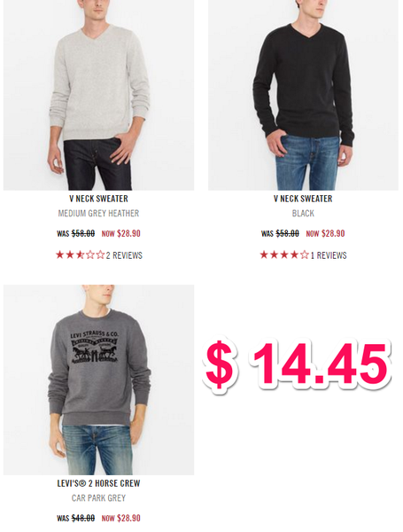Open the black V neck sweater photo
Image resolution: width=403 pixels, height=532 pixels.
click(303, 95)
